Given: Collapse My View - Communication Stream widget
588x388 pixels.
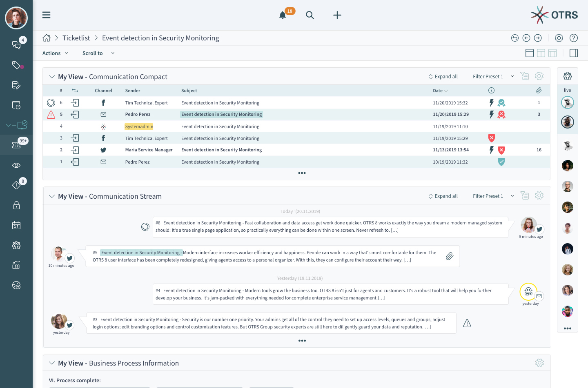Looking at the screenshot, I should (x=52, y=196).
